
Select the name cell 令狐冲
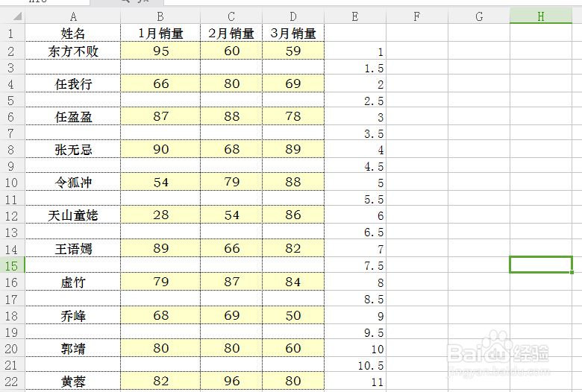(73, 182)
